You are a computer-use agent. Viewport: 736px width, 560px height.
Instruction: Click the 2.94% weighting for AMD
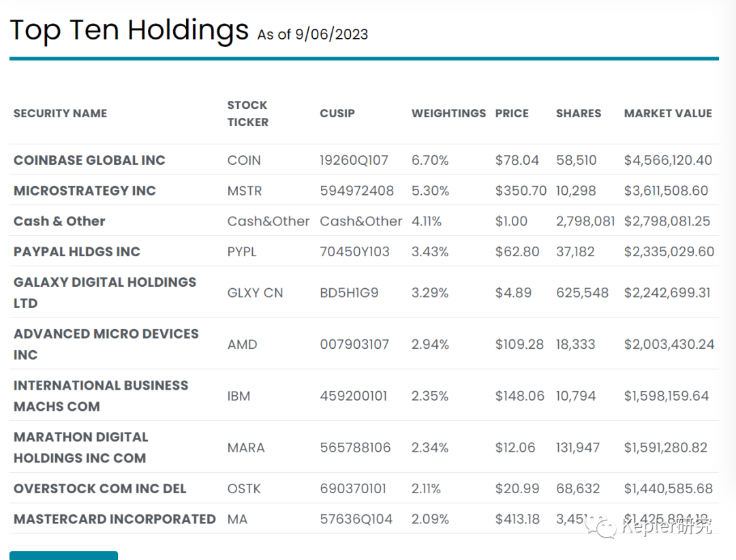(x=431, y=345)
